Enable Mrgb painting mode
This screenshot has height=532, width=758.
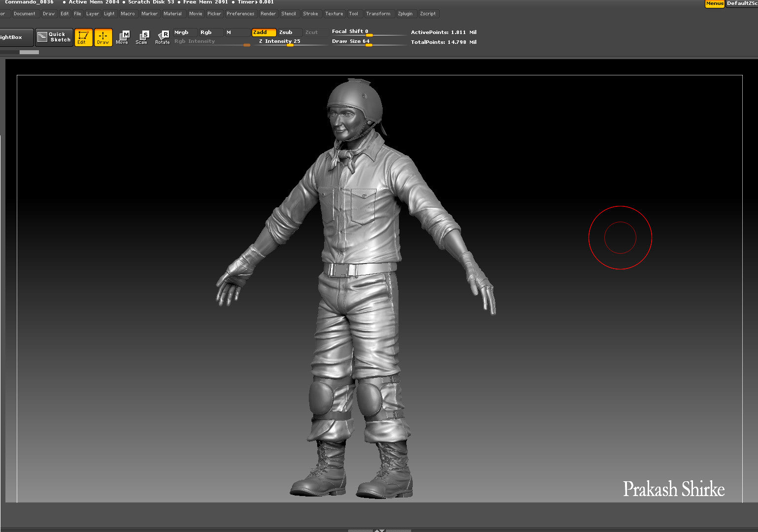185,33
